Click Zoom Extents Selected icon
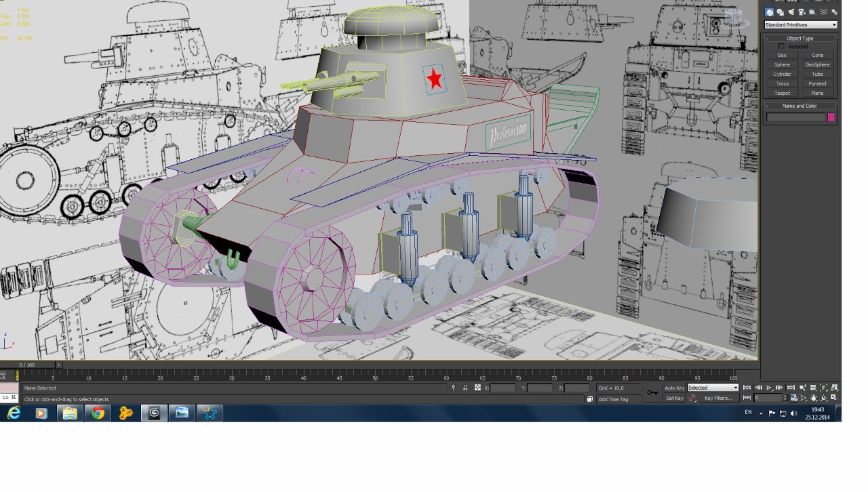Image resolution: width=868 pixels, height=492 pixels. [x=824, y=388]
